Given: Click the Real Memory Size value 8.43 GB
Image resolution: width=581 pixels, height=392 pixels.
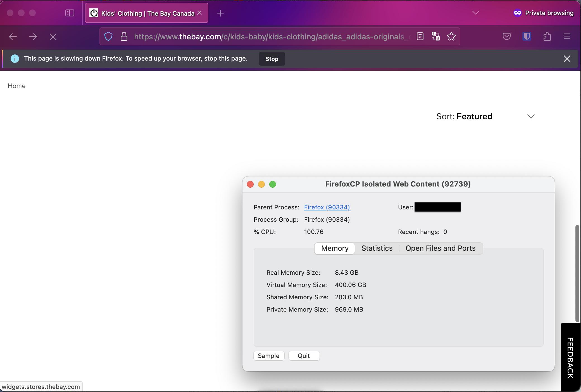Looking at the screenshot, I should click(347, 273).
